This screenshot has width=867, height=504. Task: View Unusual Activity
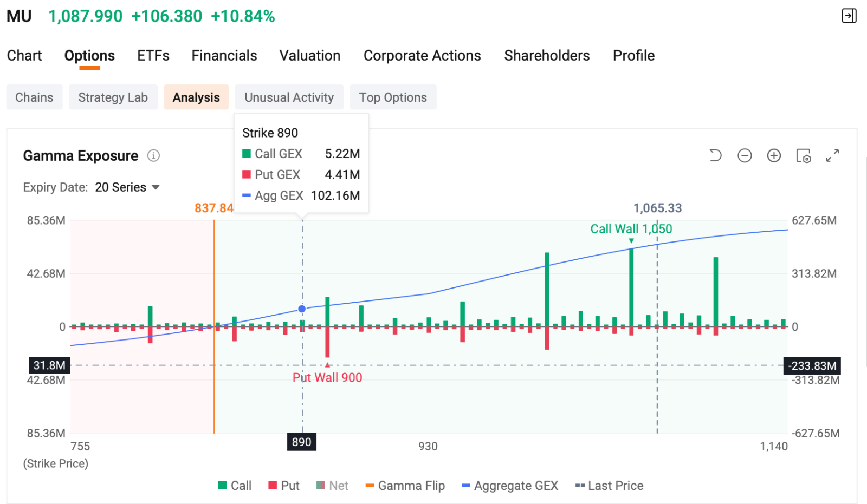click(x=289, y=97)
